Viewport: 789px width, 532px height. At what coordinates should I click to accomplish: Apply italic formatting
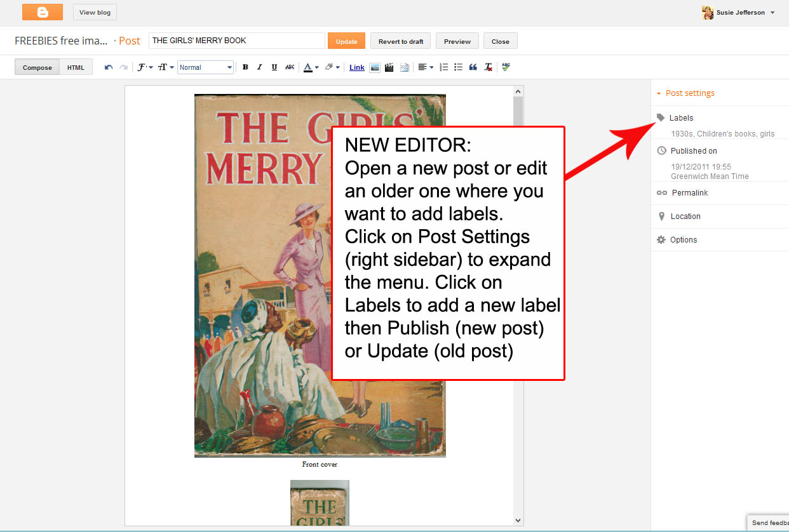click(x=259, y=67)
